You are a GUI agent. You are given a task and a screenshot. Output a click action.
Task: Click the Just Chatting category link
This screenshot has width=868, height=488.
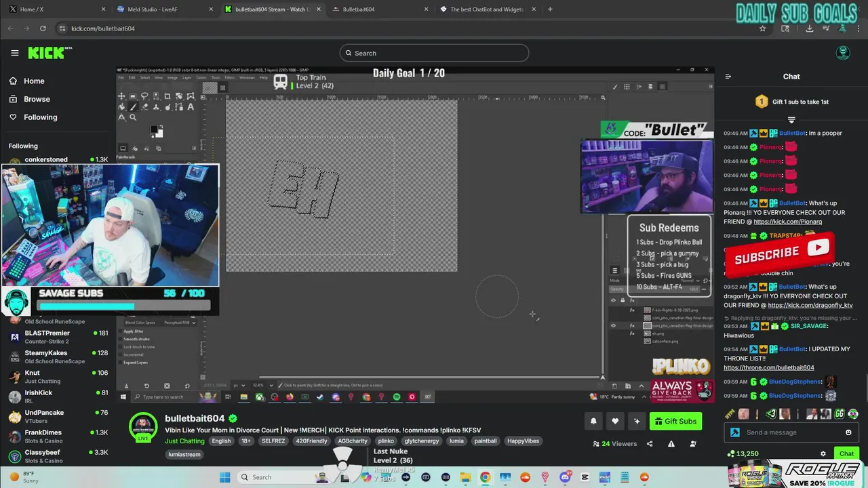pos(184,441)
